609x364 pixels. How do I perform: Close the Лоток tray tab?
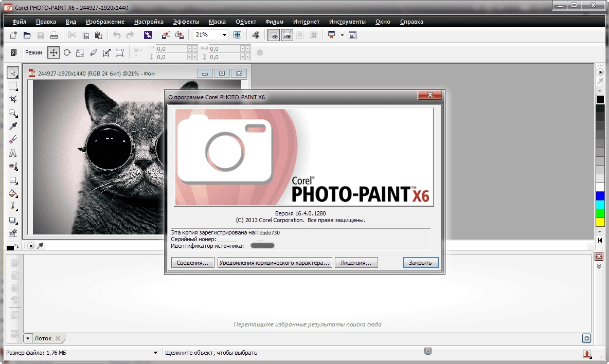[58, 338]
